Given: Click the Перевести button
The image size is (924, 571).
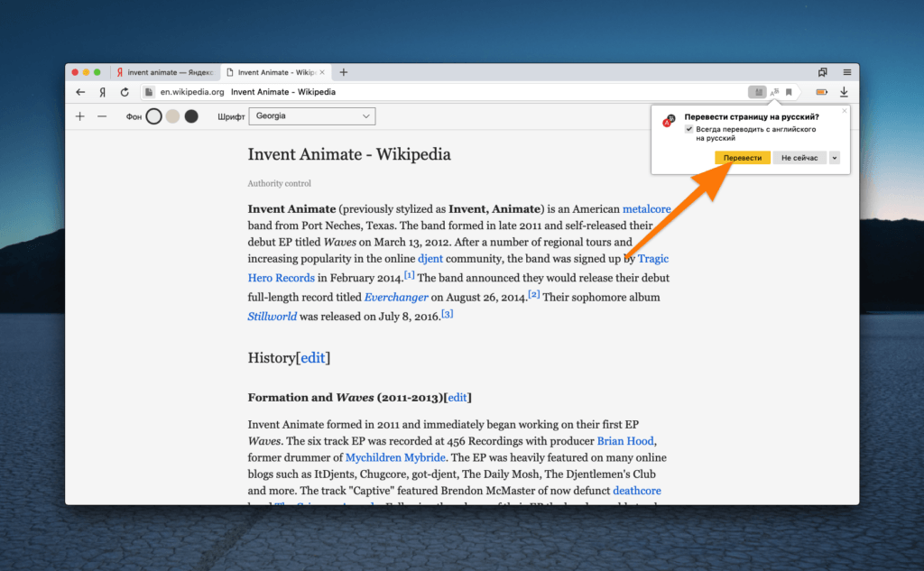Looking at the screenshot, I should tap(743, 158).
